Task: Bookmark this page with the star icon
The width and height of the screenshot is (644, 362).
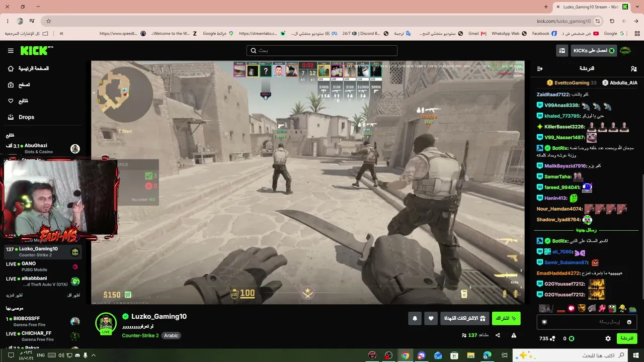Action: tap(48, 21)
